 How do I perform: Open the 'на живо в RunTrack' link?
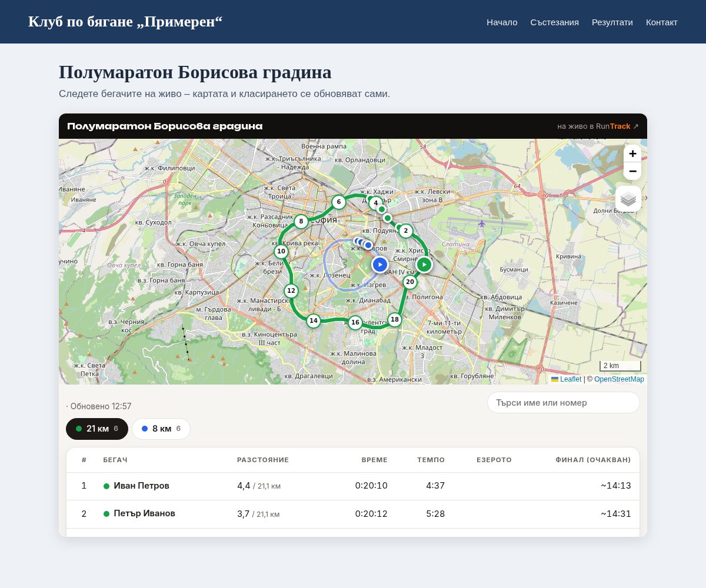pyautogui.click(x=598, y=126)
